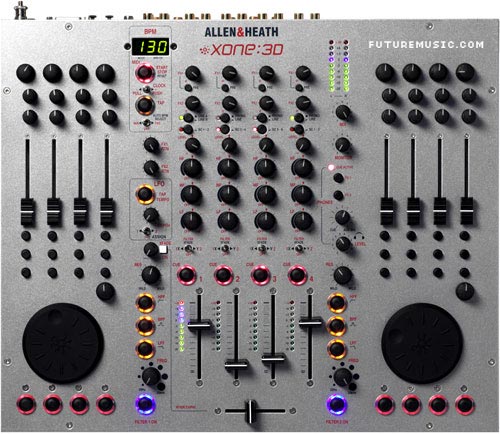This screenshot has height=434, width=500.
Task: Toggle channel 1 Line A/Line B input button
Action: 189,118
